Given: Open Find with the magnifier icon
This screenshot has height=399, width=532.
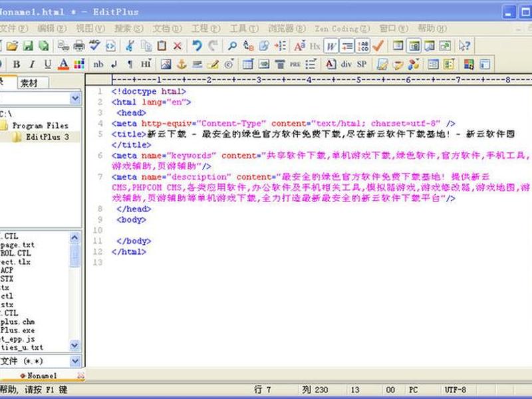Looking at the screenshot, I should point(232,46).
